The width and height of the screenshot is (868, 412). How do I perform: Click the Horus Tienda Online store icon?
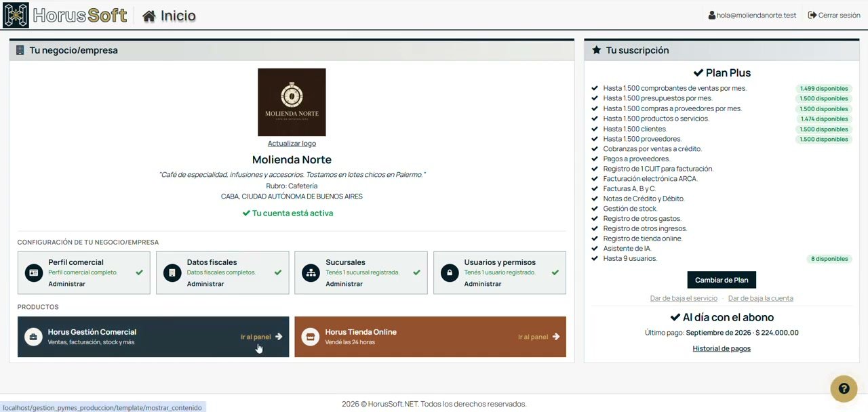click(x=311, y=337)
